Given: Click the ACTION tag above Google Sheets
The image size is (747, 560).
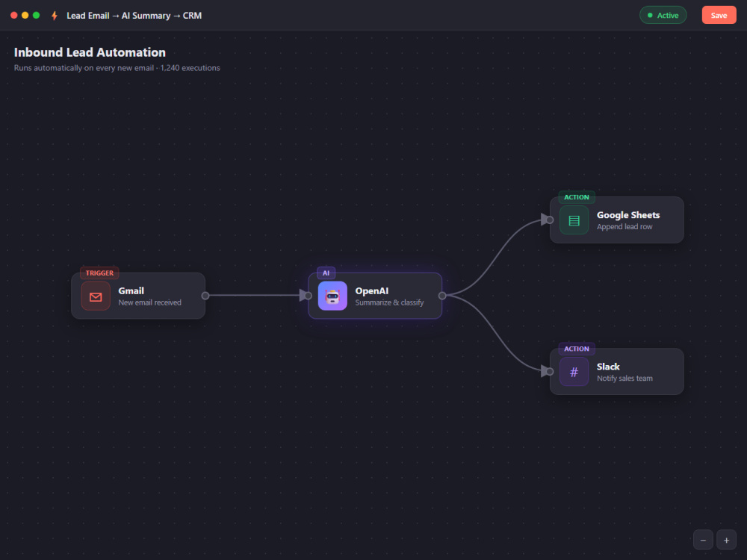Looking at the screenshot, I should coord(577,197).
